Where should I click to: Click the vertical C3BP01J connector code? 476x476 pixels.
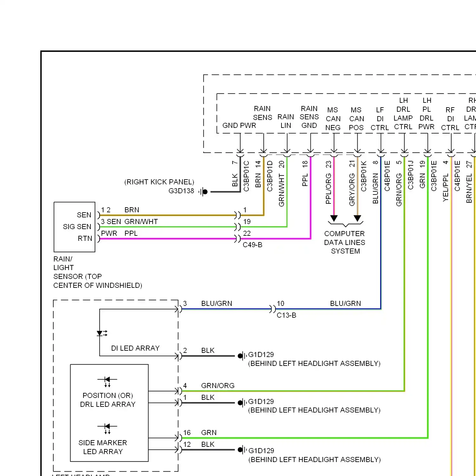[x=411, y=175]
